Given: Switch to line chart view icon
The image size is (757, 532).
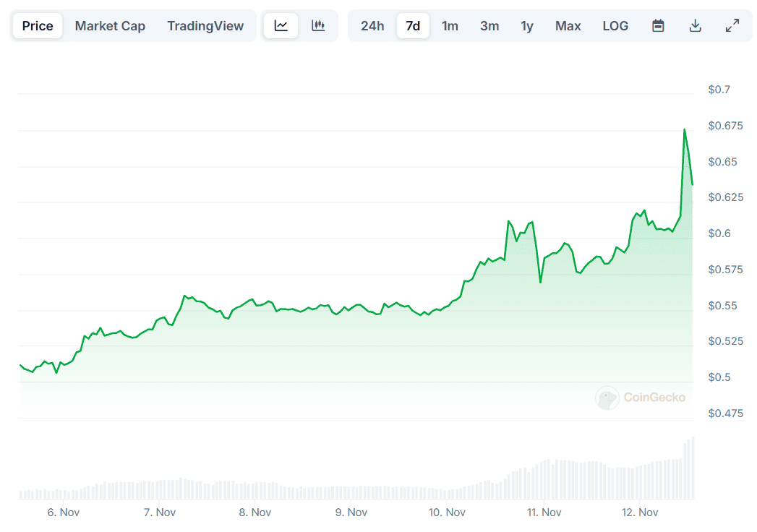Looking at the screenshot, I should click(x=281, y=26).
